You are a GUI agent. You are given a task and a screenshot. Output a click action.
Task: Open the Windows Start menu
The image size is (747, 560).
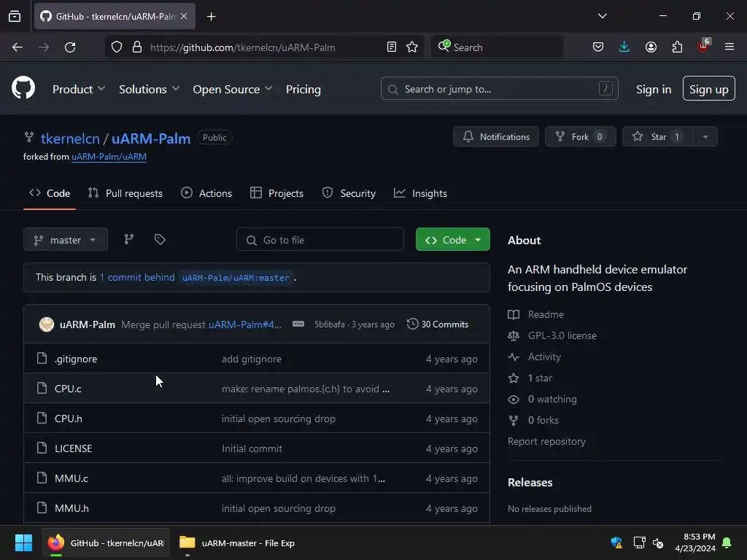(x=23, y=542)
